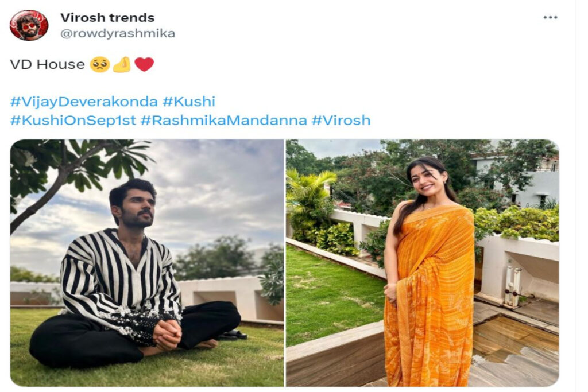Open photo of man in striped shirt

tap(147, 263)
